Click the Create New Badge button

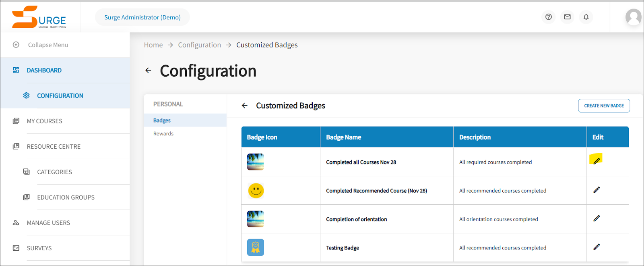604,105
